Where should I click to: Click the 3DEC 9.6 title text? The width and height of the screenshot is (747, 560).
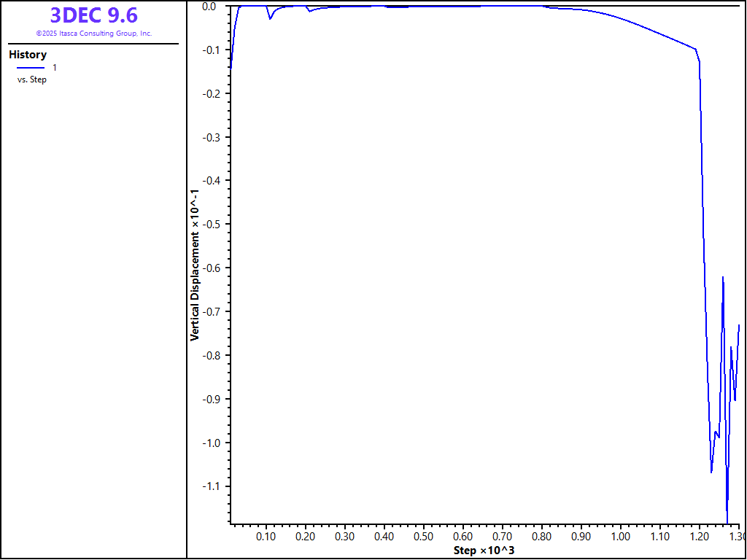click(93, 15)
